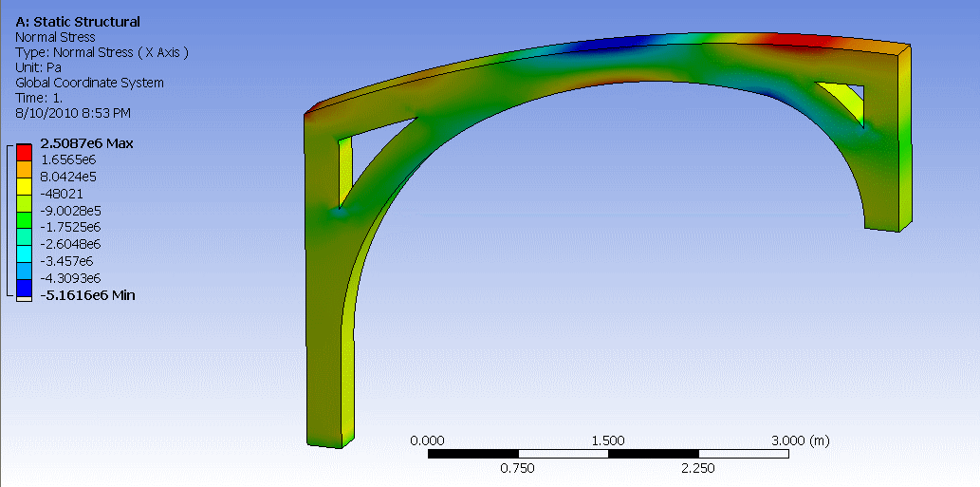Click the 2.250 scale ruler label
This screenshot has height=487, width=980.
point(698,468)
